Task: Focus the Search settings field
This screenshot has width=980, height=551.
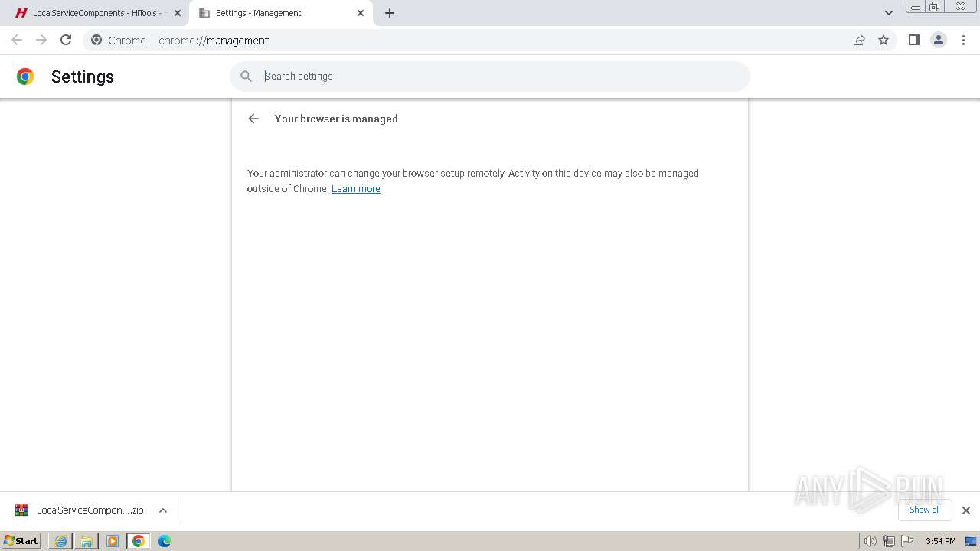Action: pos(490,77)
